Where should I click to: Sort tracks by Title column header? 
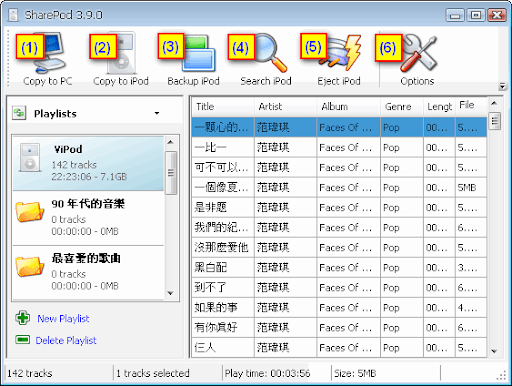[x=223, y=107]
